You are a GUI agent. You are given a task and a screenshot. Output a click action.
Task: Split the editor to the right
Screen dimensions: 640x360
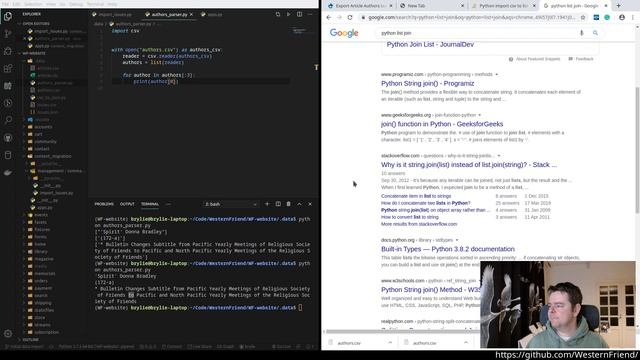point(299,14)
